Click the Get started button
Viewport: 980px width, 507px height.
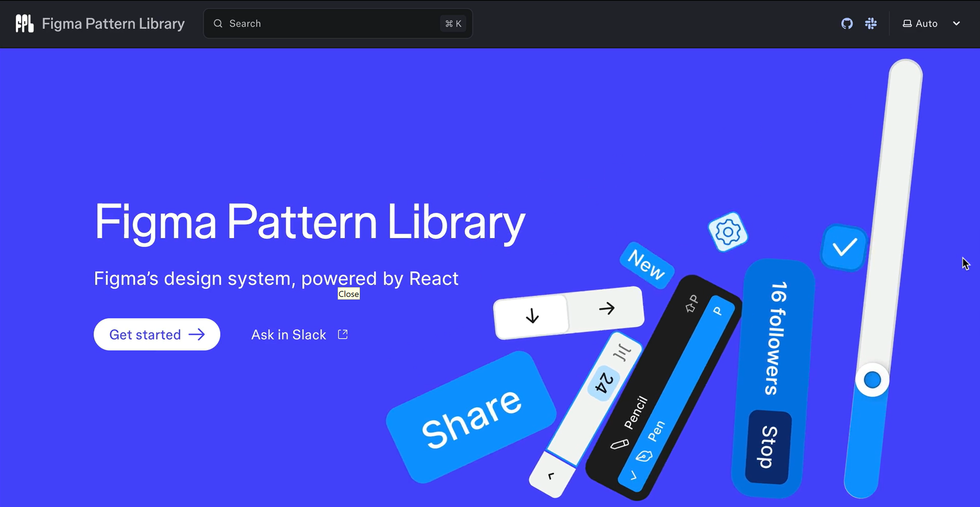[156, 334]
